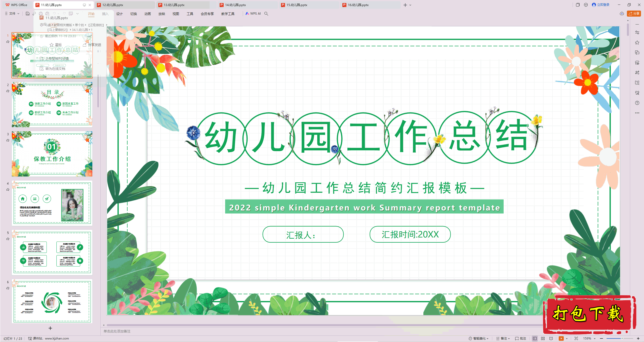The image size is (644, 342).
Task: Click the Save icon in quick toolbar
Action: click(28, 14)
